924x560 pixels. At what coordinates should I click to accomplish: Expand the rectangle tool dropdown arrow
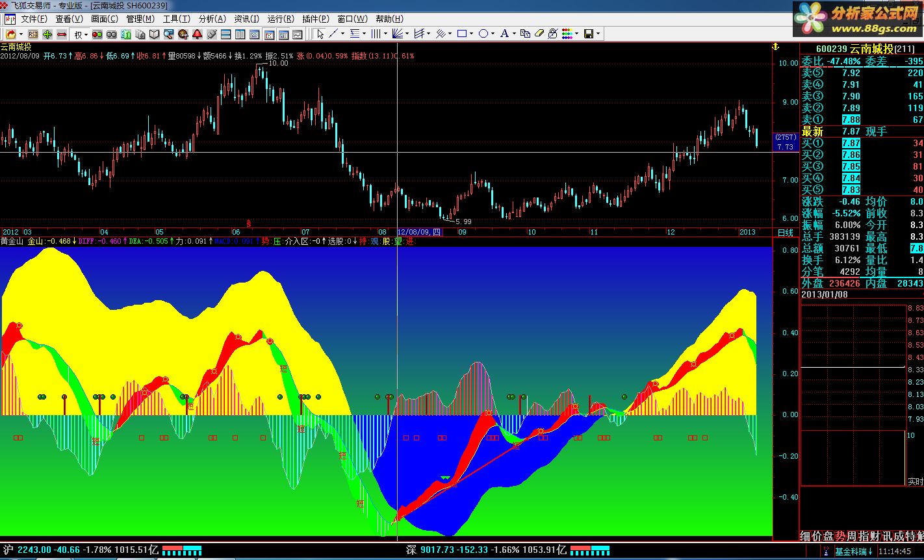click(x=471, y=34)
